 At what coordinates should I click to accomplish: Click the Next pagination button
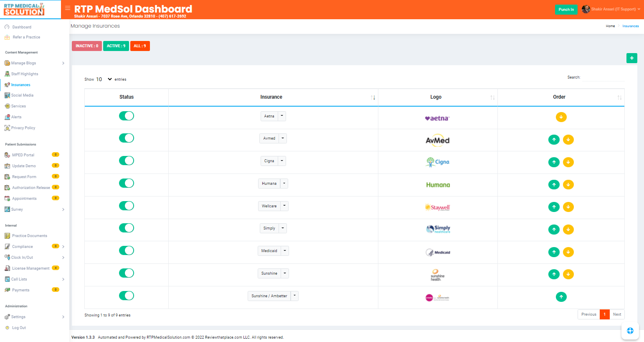tap(617, 314)
